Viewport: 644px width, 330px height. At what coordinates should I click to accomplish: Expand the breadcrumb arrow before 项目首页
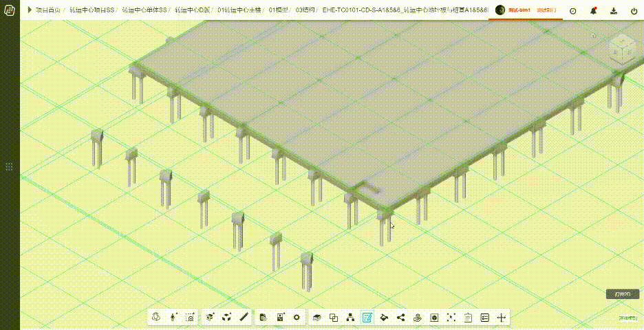click(x=30, y=10)
